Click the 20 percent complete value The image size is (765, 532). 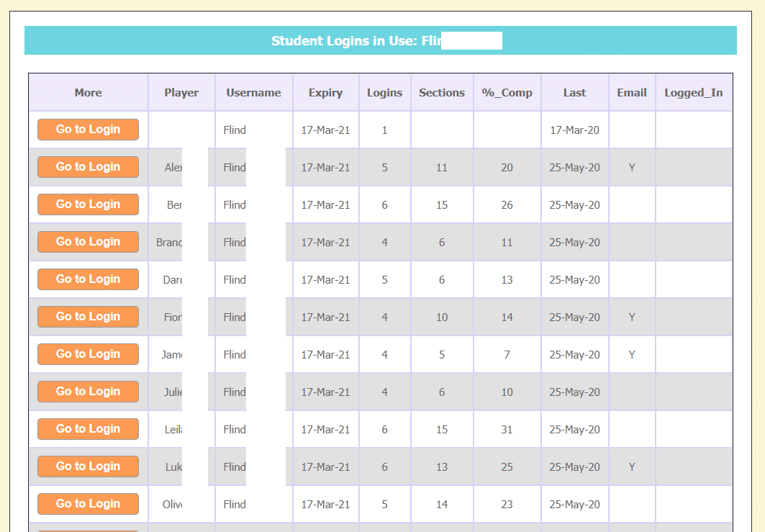click(507, 168)
